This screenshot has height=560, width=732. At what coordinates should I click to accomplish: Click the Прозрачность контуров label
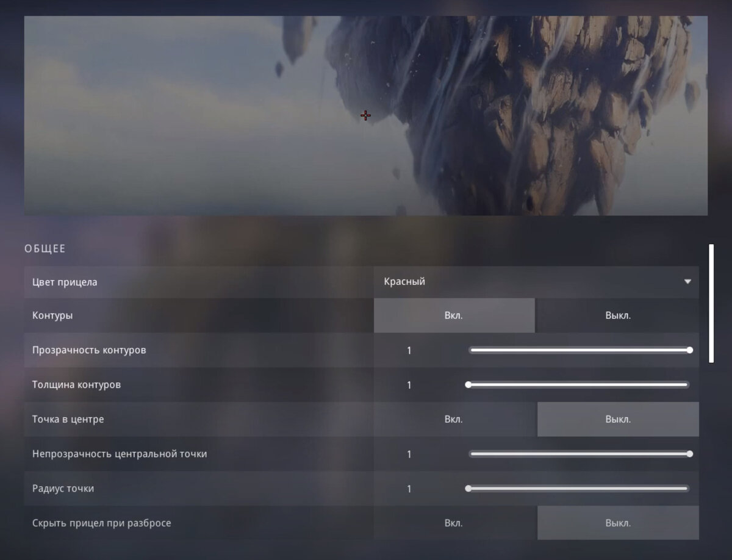pyautogui.click(x=89, y=350)
